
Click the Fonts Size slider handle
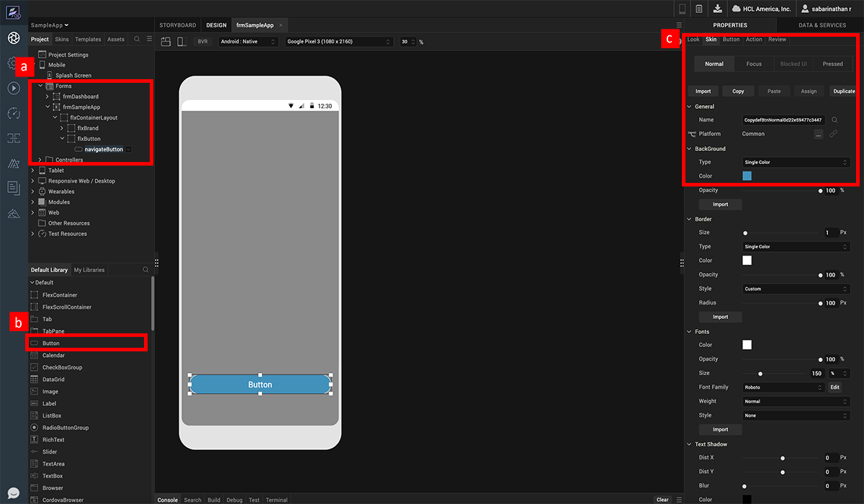(760, 374)
